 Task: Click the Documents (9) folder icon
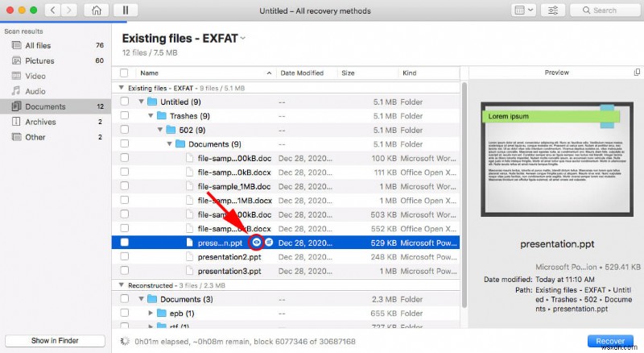point(180,143)
